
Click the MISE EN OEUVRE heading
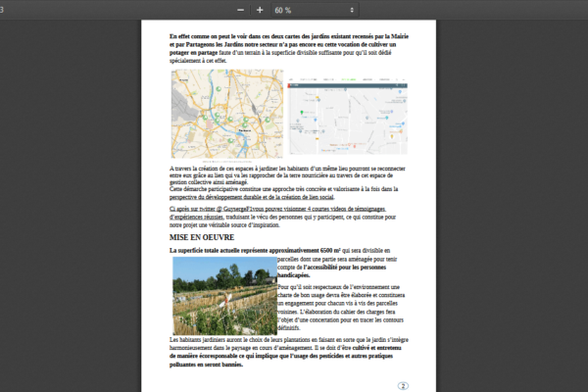tap(201, 237)
